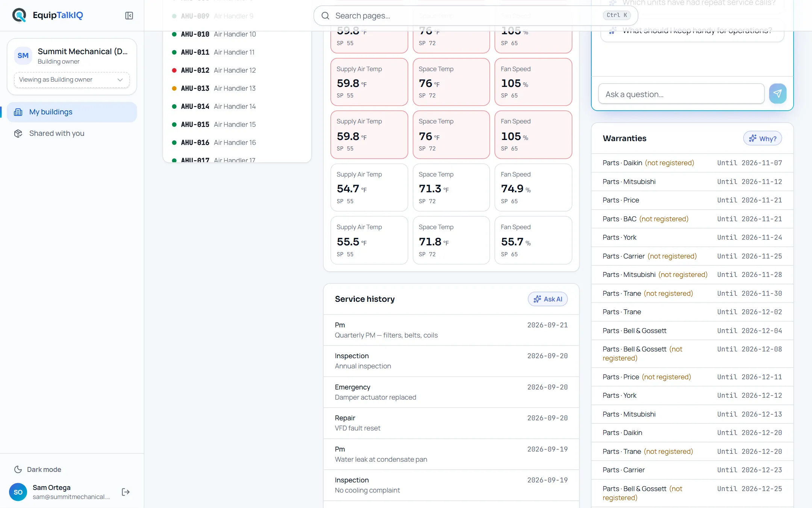Click Daikin warranty until 2026-11-07
The image size is (812, 508).
pos(692,163)
